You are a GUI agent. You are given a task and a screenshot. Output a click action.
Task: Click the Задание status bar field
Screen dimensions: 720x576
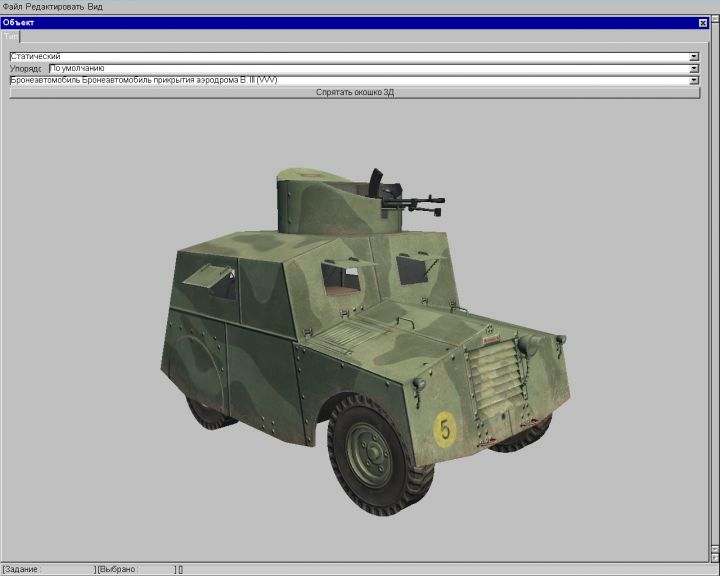[47, 569]
